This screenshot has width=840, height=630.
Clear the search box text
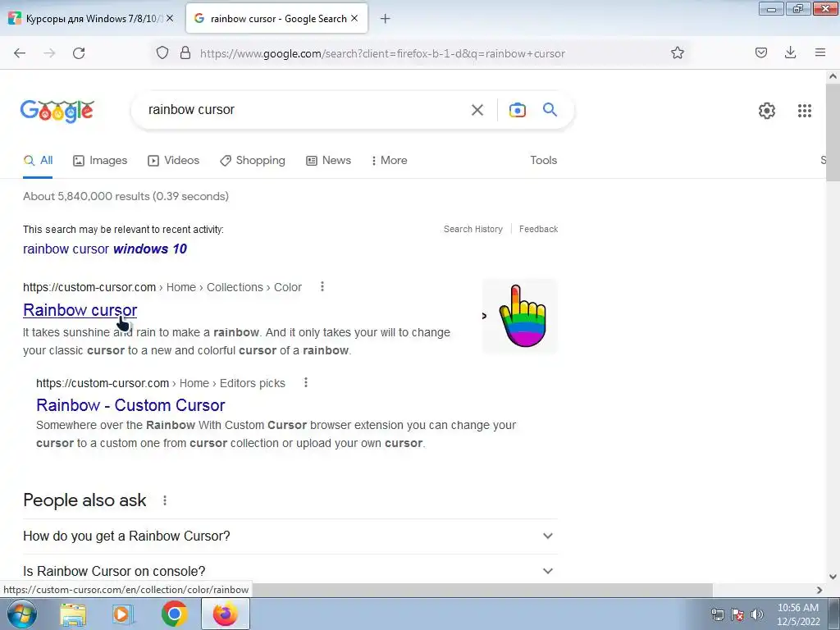coord(477,110)
